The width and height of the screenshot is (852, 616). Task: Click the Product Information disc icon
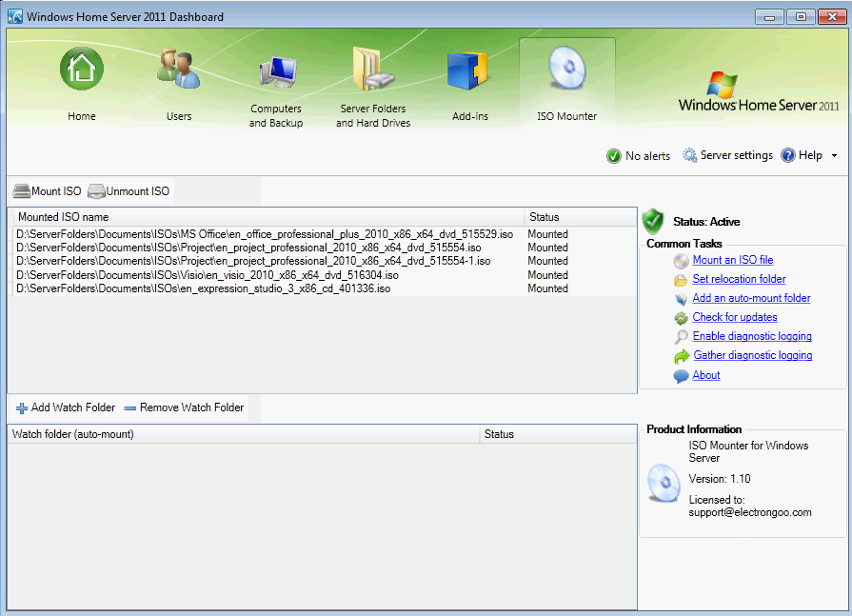pyautogui.click(x=663, y=483)
